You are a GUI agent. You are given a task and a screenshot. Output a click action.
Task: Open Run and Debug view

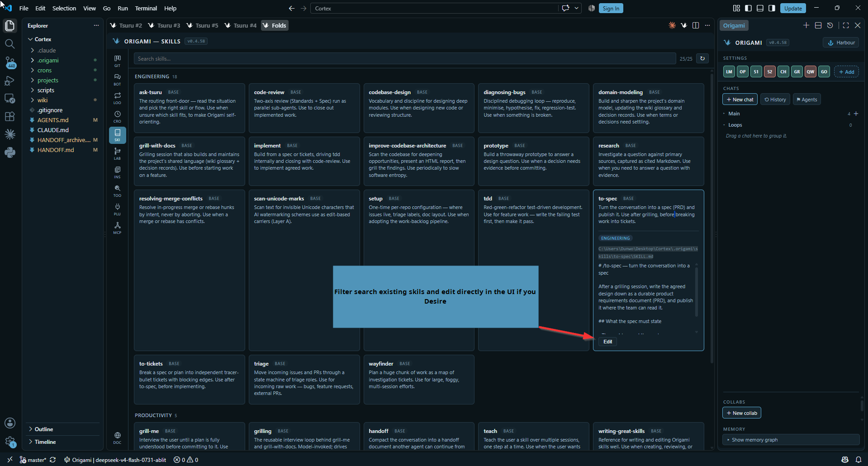coord(10,81)
